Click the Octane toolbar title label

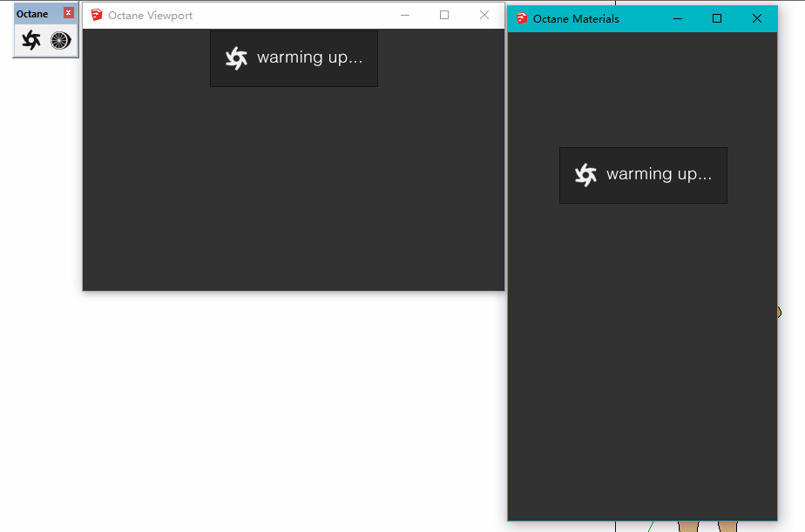coord(32,14)
